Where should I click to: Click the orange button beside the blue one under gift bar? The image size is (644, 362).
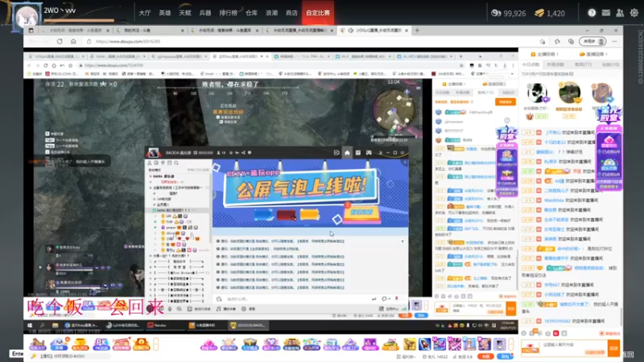(x=485, y=356)
